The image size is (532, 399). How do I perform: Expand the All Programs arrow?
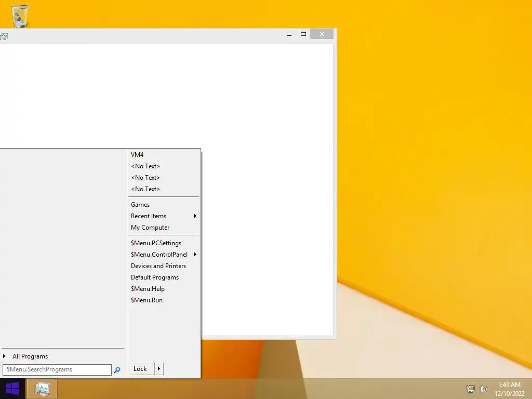4,356
